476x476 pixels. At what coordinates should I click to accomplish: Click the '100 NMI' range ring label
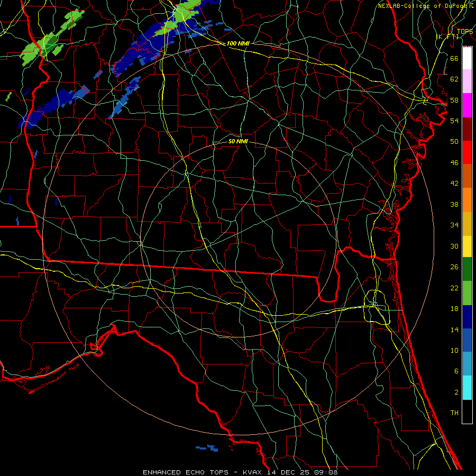point(238,43)
